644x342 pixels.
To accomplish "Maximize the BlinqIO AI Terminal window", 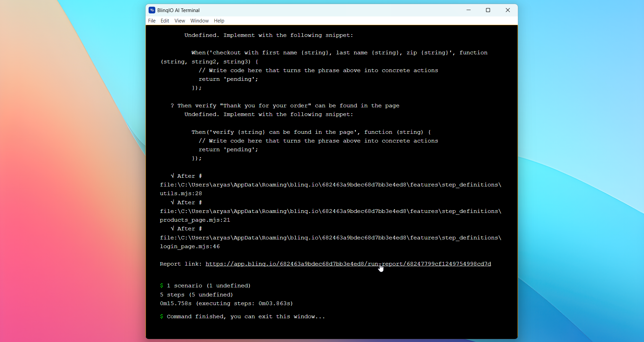I will click(x=488, y=10).
